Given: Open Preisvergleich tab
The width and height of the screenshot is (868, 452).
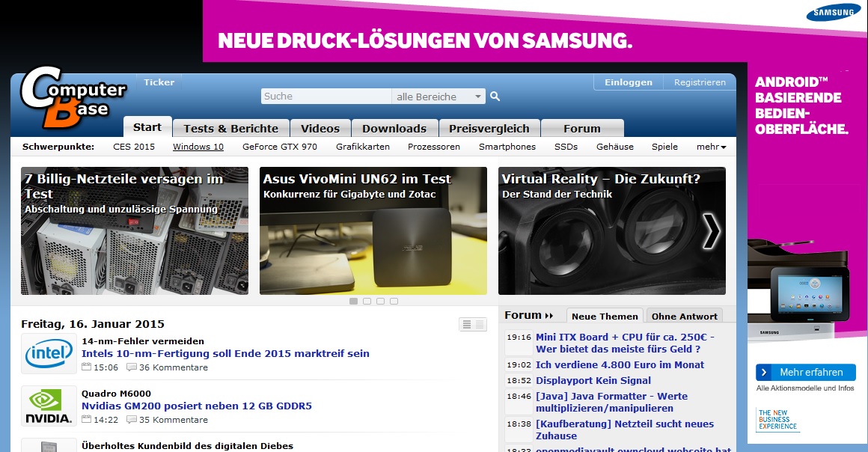Looking at the screenshot, I should (x=489, y=129).
